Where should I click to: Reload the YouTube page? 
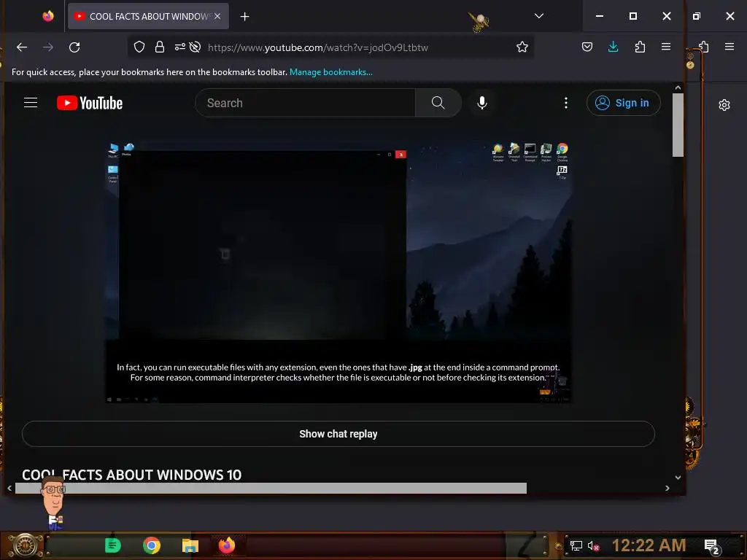[74, 47]
